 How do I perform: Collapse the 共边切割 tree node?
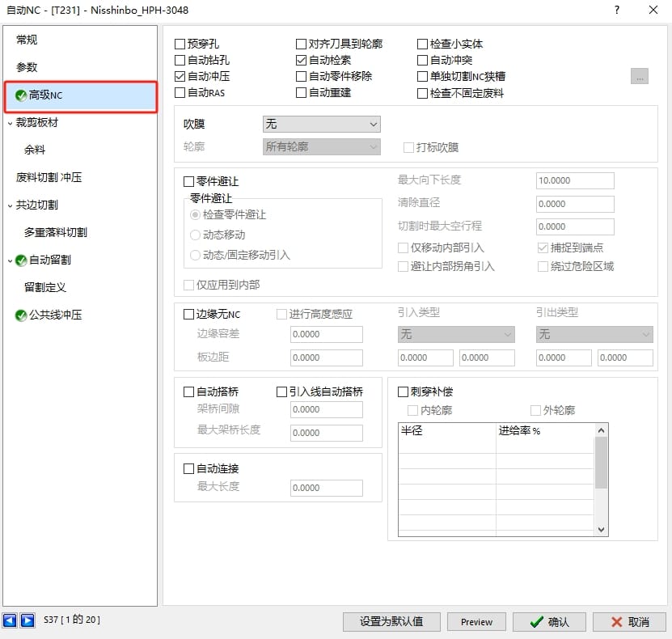click(10, 205)
